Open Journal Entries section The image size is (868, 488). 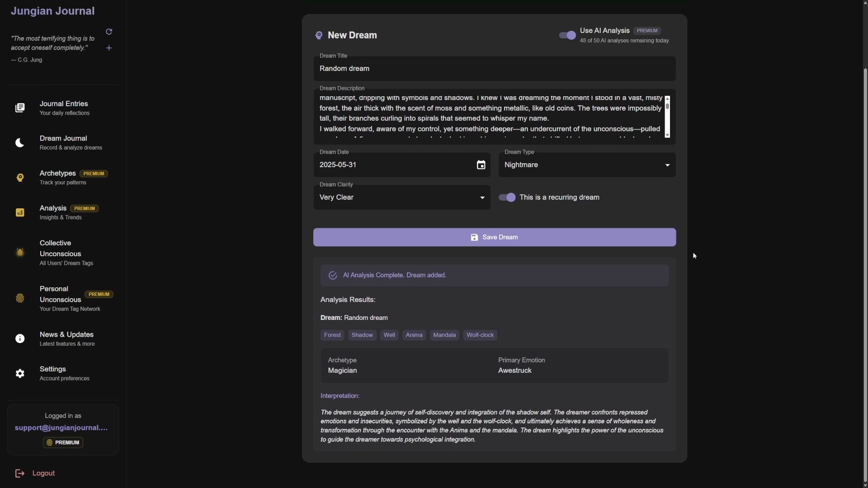click(x=63, y=108)
